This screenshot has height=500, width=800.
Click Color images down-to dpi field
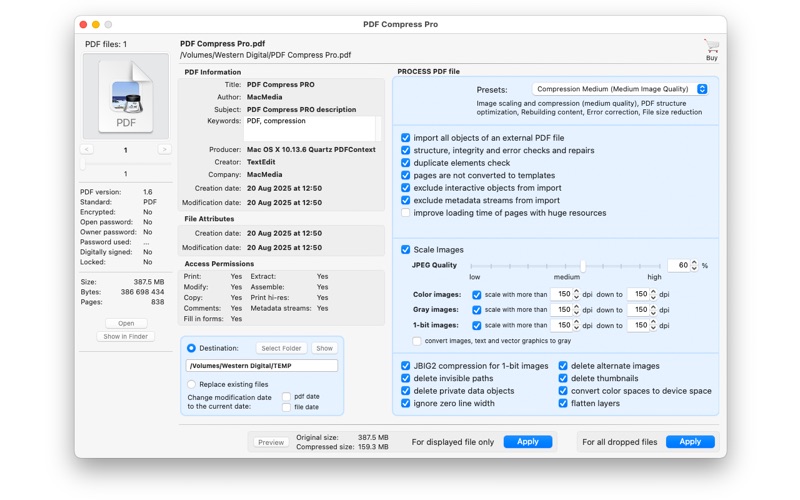tap(638, 294)
